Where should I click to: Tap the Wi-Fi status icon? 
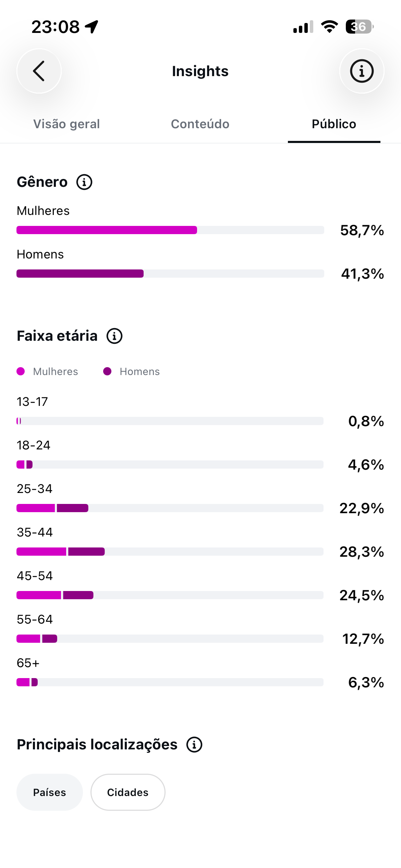[x=329, y=27]
